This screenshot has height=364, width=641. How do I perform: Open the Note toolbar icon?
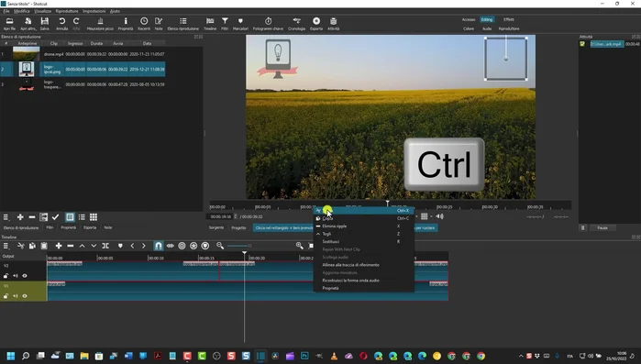pos(159,24)
